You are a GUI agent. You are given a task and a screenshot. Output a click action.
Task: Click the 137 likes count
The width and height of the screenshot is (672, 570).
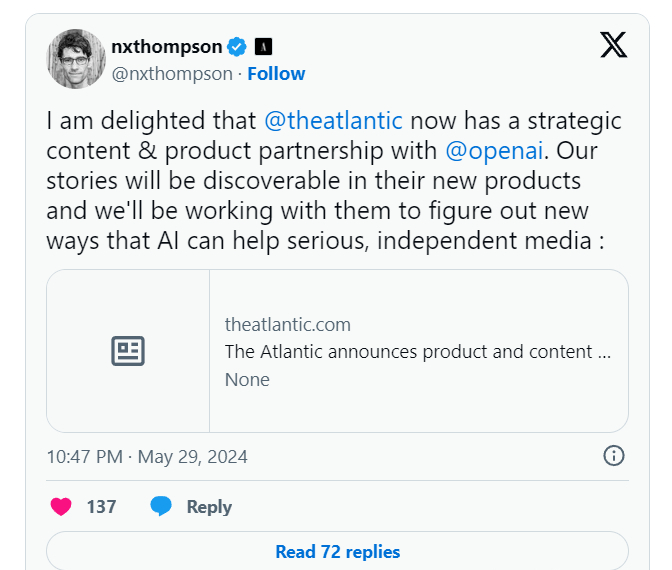[x=102, y=507]
